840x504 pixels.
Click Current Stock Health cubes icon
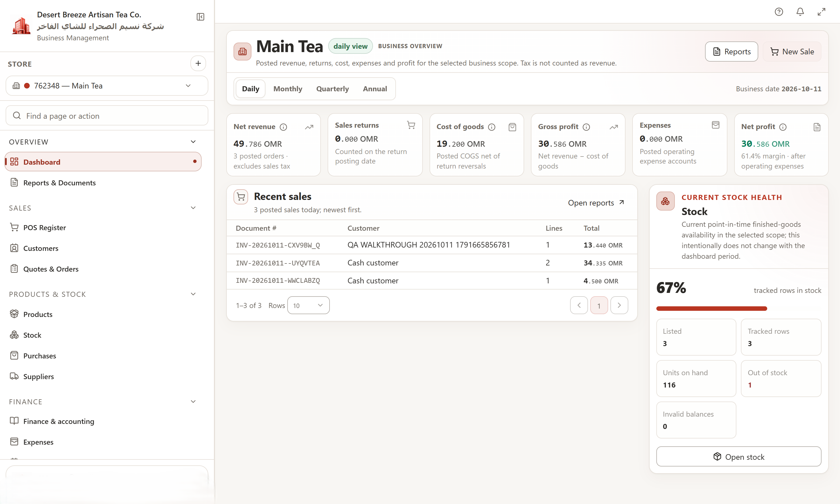pos(665,201)
